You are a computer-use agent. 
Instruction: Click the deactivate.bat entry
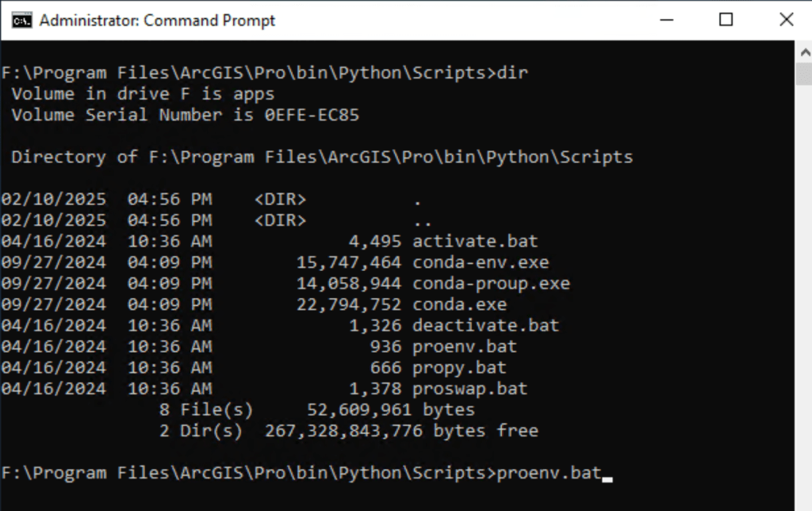point(485,326)
